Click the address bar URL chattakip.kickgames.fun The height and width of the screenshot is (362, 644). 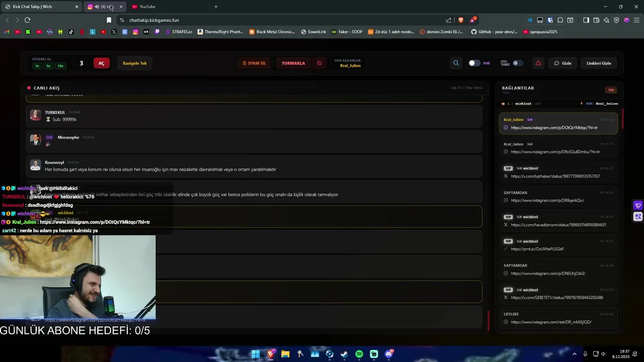coord(154,20)
